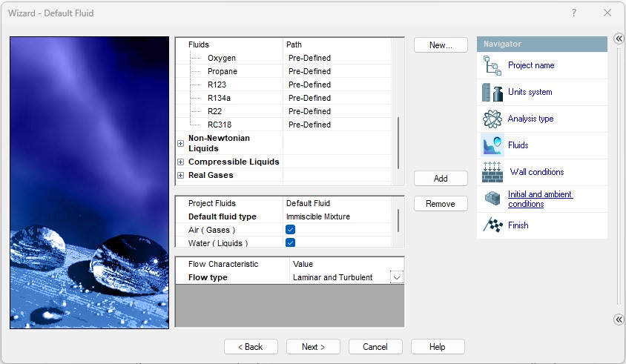Select the Analysis type atom icon

pyautogui.click(x=492, y=119)
